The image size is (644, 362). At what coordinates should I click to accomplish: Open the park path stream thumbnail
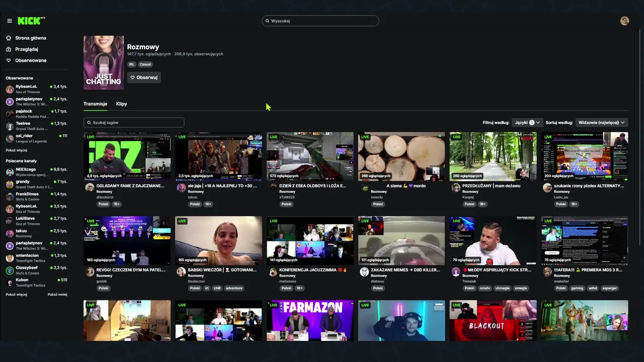tap(493, 156)
